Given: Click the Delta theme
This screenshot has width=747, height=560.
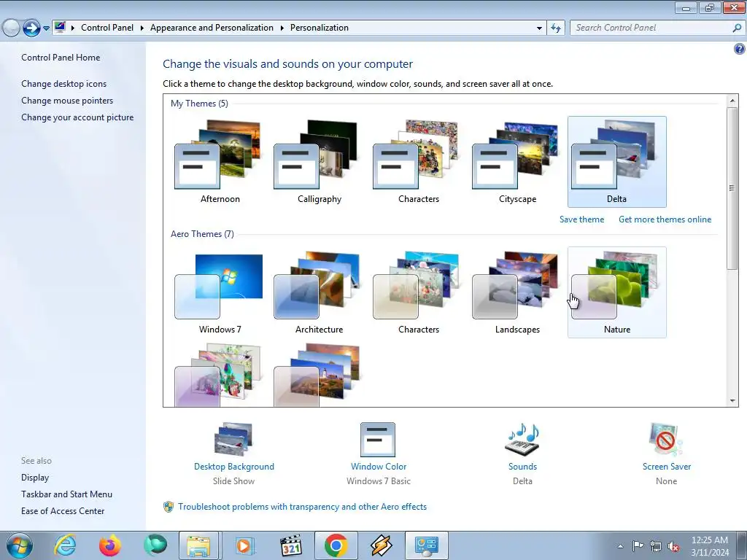Looking at the screenshot, I should [617, 162].
